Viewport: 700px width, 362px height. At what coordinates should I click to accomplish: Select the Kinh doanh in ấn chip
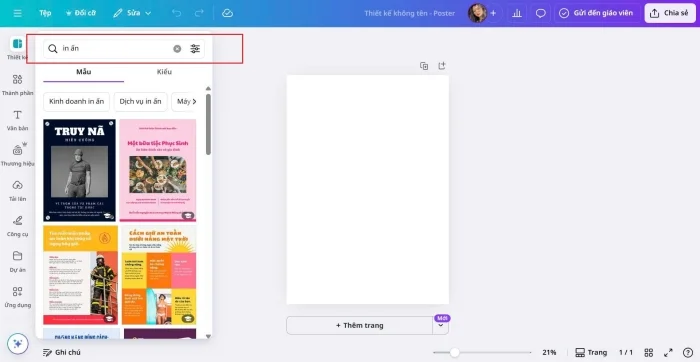point(76,102)
